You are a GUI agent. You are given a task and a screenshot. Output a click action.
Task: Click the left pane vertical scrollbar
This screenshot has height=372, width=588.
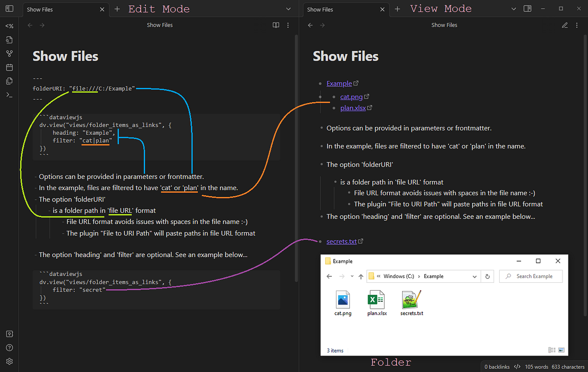tap(296, 158)
